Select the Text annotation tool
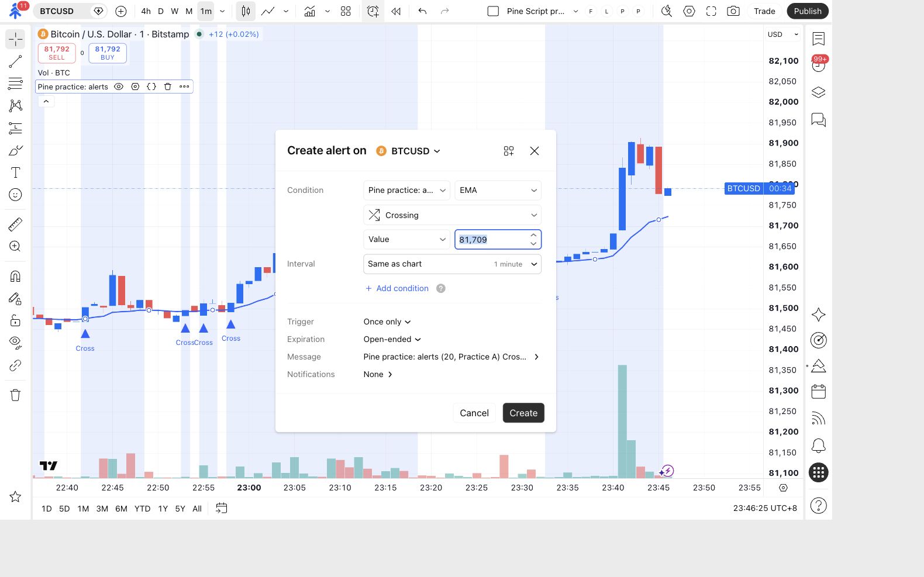The width and height of the screenshot is (924, 577). 15,172
